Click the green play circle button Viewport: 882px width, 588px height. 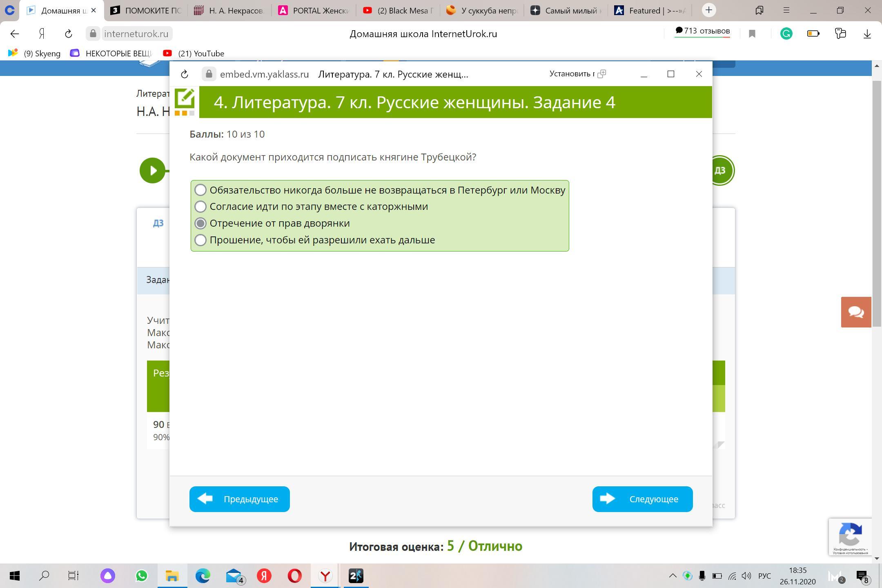pyautogui.click(x=152, y=170)
